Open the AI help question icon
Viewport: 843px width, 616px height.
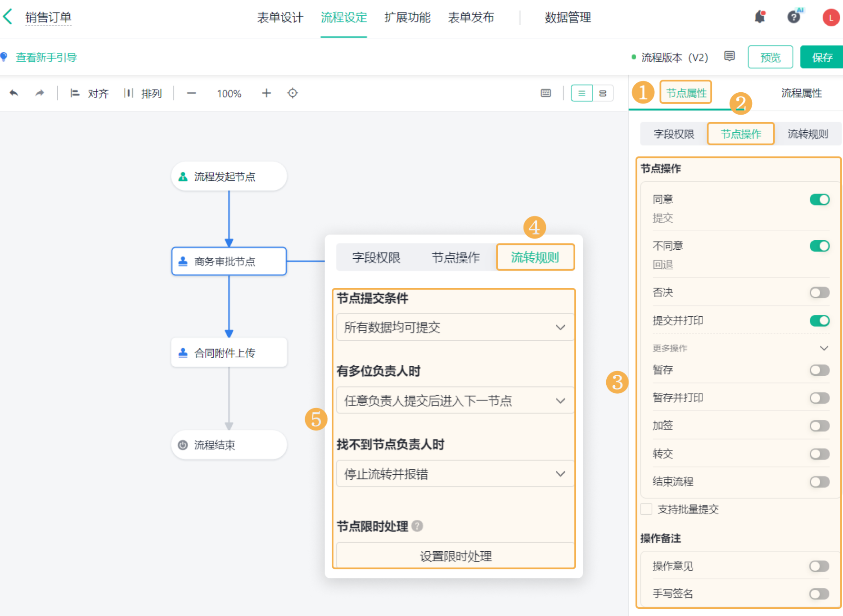click(794, 17)
